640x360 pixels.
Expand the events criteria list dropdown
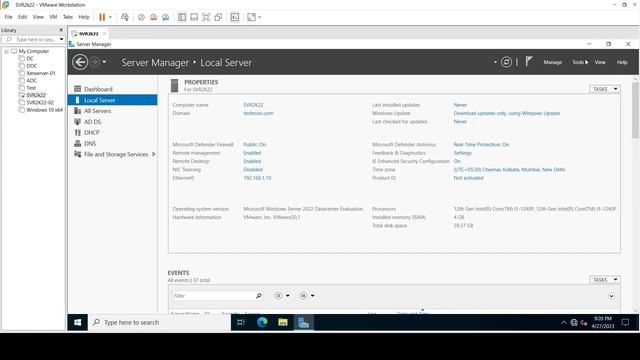click(282, 296)
